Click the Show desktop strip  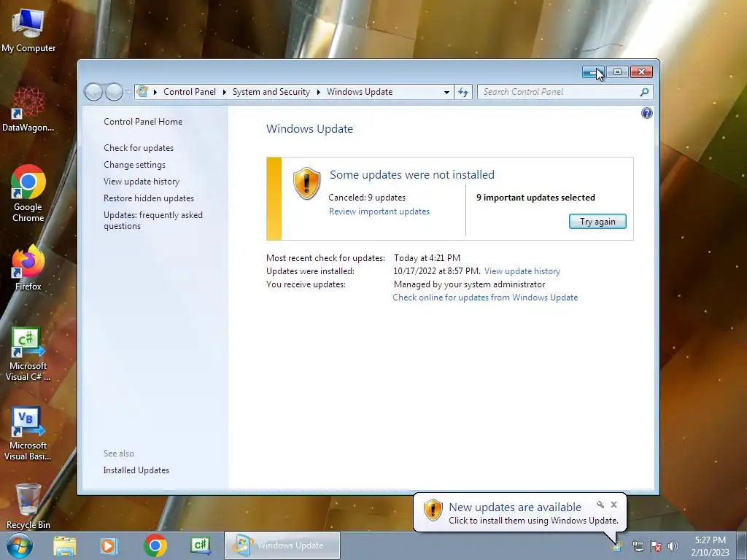pyautogui.click(x=742, y=545)
